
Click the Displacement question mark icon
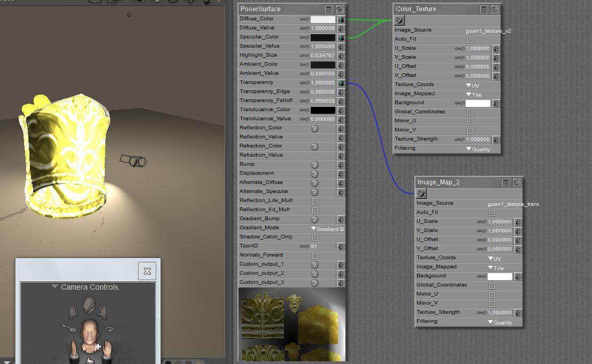(315, 174)
